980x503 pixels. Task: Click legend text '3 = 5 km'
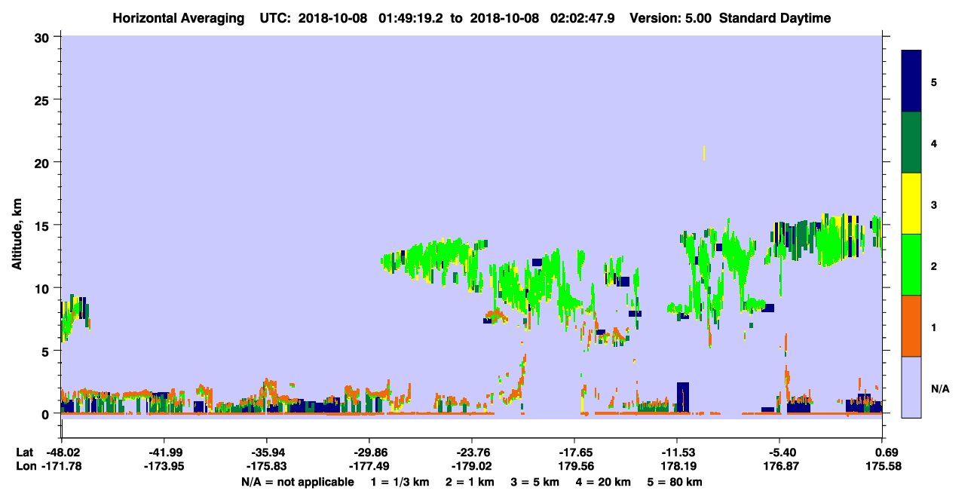537,482
